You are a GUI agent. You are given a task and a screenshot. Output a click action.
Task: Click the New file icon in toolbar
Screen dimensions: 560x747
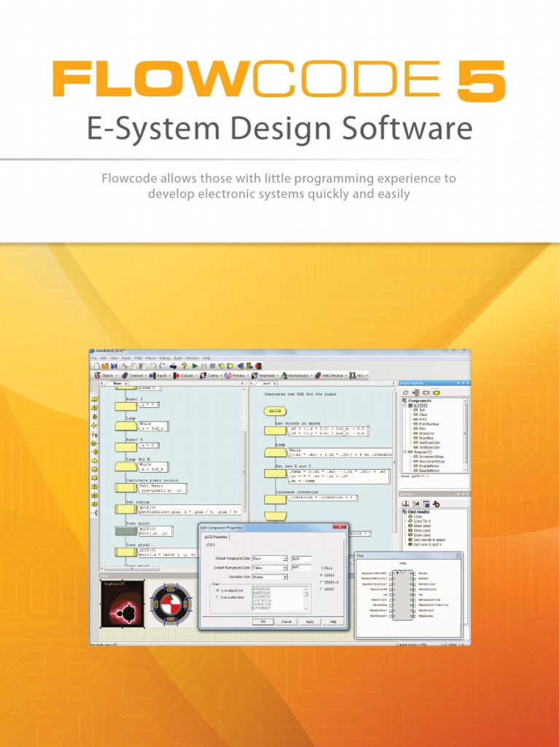(x=97, y=366)
